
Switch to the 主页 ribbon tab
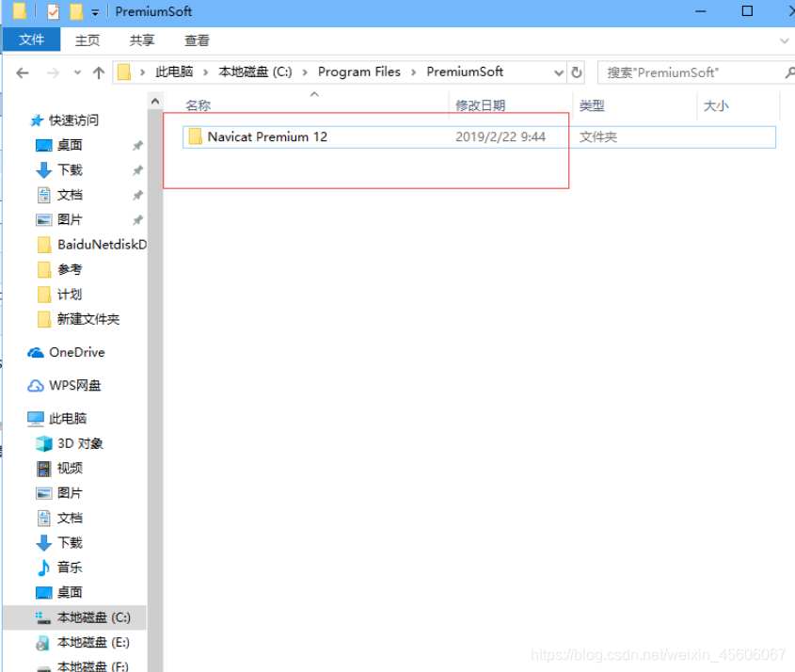tap(87, 40)
